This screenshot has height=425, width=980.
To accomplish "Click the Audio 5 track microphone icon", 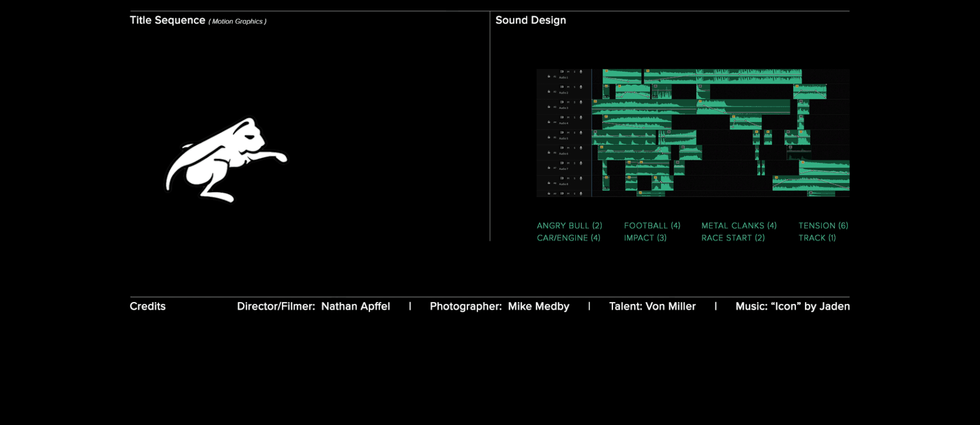I will [x=581, y=133].
